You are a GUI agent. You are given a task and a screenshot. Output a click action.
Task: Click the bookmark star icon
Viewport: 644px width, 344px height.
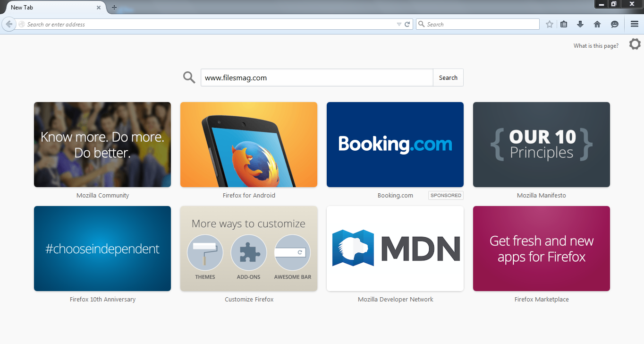coord(550,24)
